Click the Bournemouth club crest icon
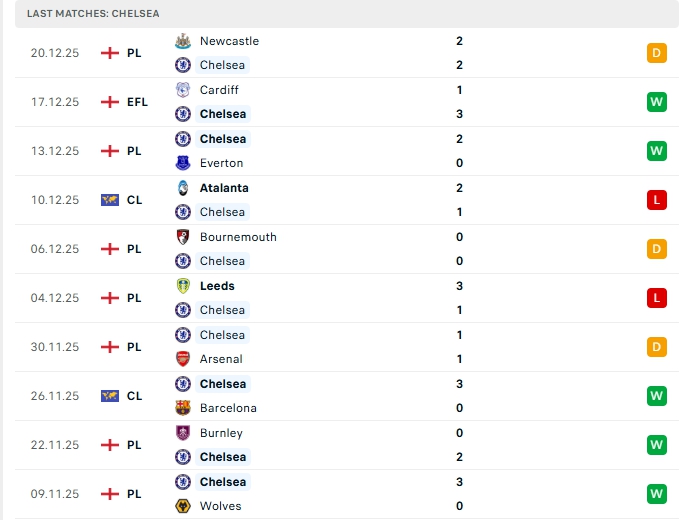The width and height of the screenshot is (690, 520). click(x=182, y=237)
